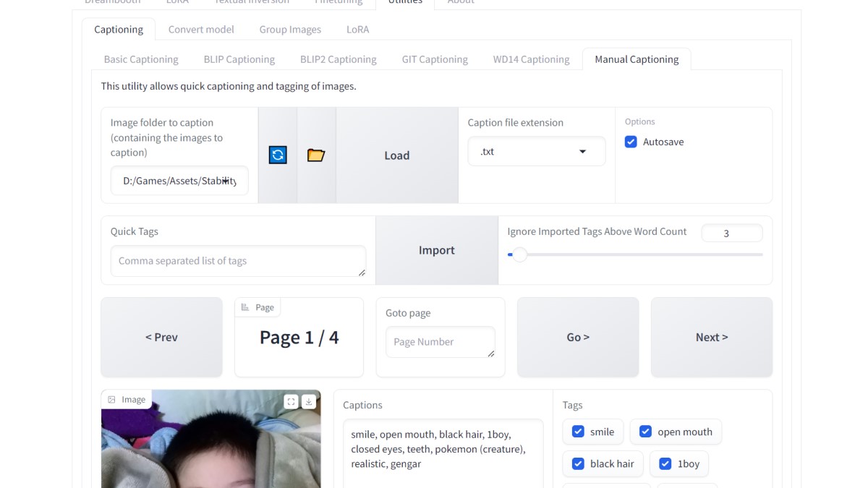Open the Group Images tab
The image size is (868, 488).
[290, 30]
